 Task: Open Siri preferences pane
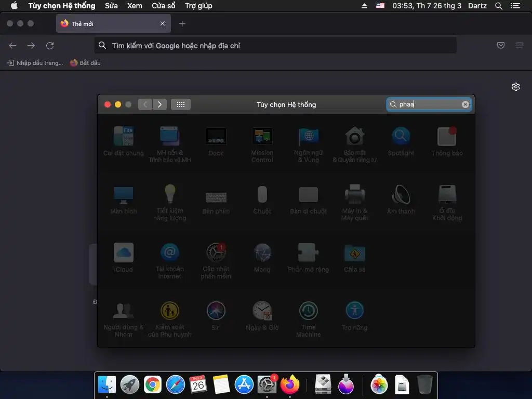pyautogui.click(x=216, y=316)
